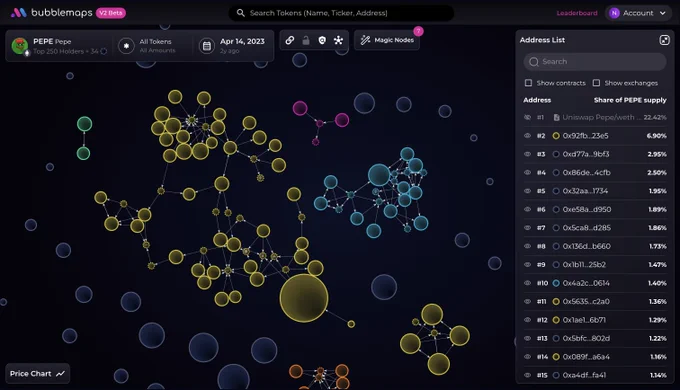Focus the Address List search field
This screenshot has width=680, height=390.
click(595, 62)
